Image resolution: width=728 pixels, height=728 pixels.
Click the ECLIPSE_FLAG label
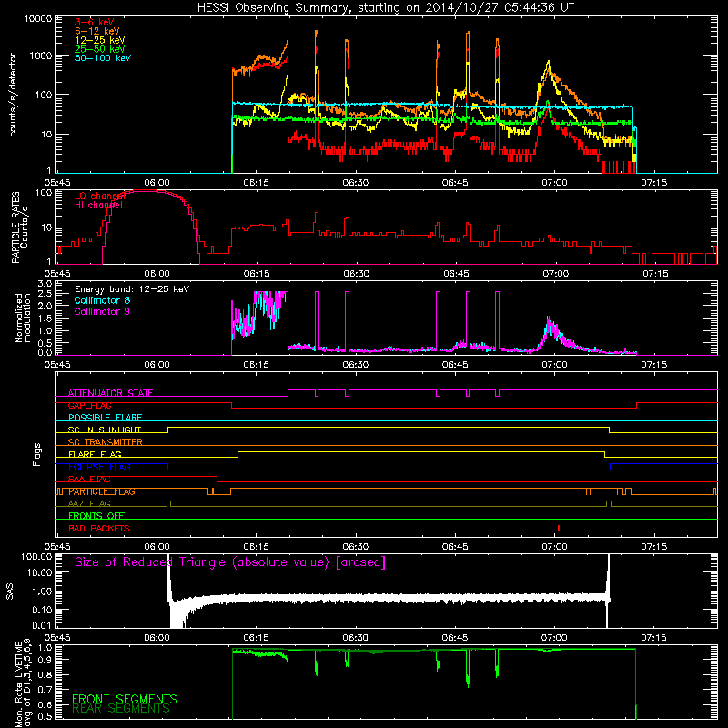[x=99, y=467]
